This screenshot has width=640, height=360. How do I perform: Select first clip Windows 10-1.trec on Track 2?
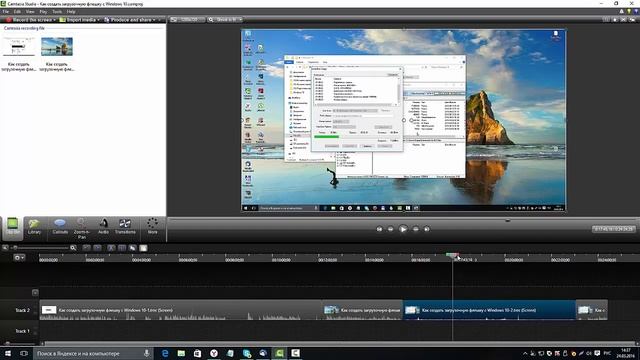coord(181,310)
